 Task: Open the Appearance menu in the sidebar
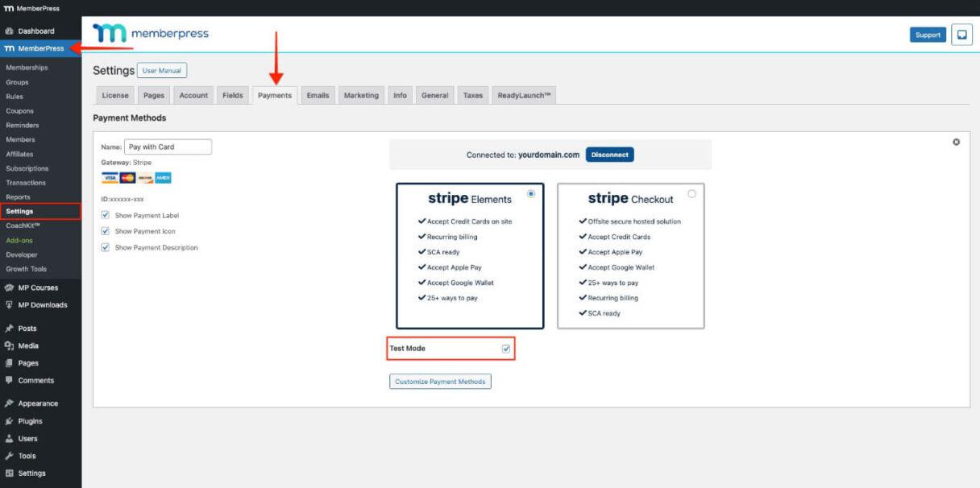pyautogui.click(x=39, y=403)
